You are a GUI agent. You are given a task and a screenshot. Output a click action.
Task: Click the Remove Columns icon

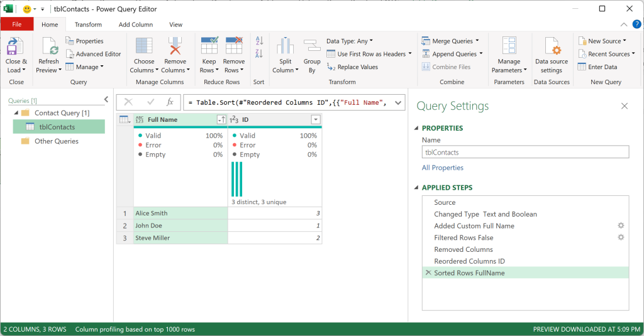(175, 46)
